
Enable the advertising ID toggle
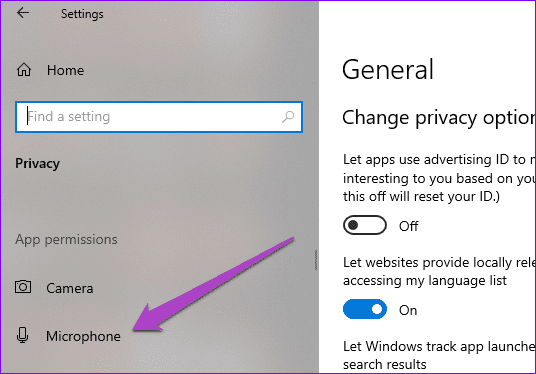tap(365, 225)
